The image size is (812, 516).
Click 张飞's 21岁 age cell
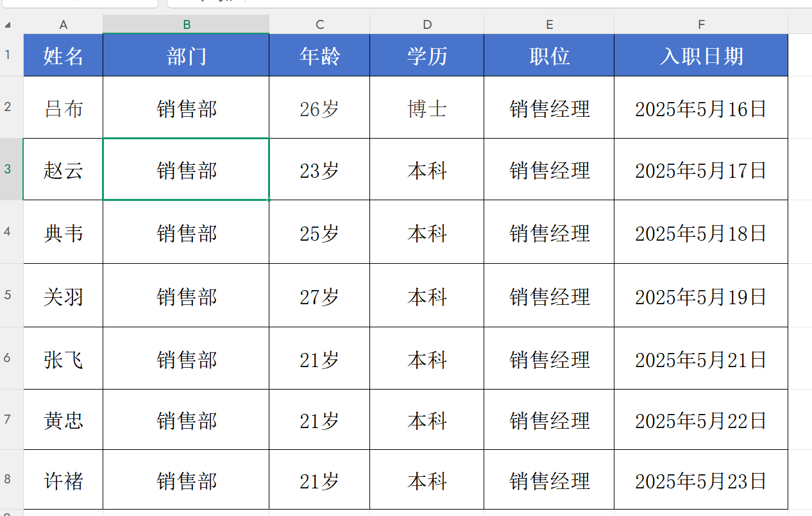319,358
